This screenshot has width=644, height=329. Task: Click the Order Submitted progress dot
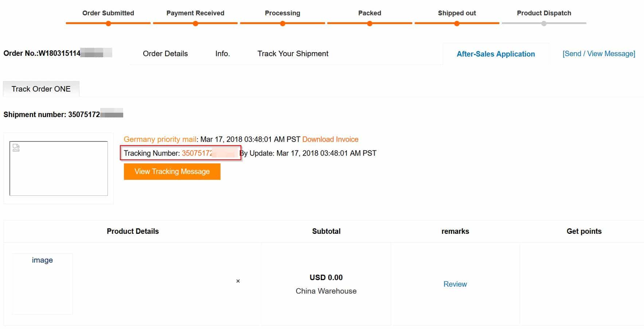pyautogui.click(x=108, y=23)
